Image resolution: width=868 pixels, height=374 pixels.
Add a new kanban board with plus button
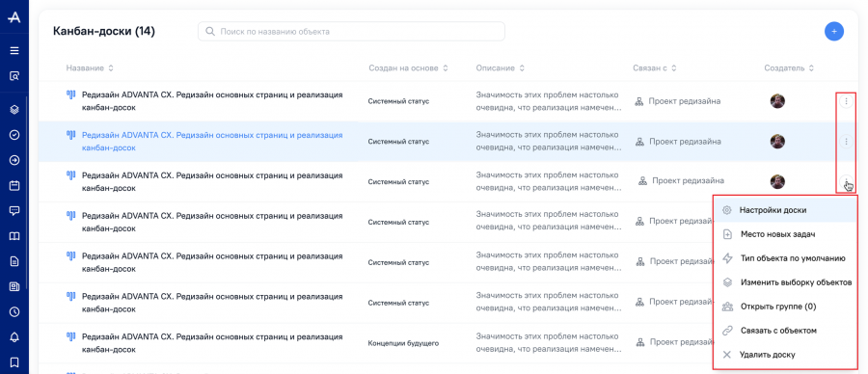point(833,31)
